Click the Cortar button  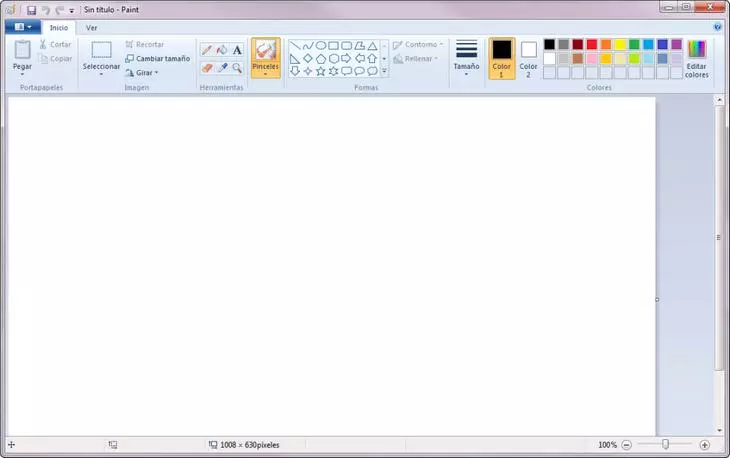point(55,45)
